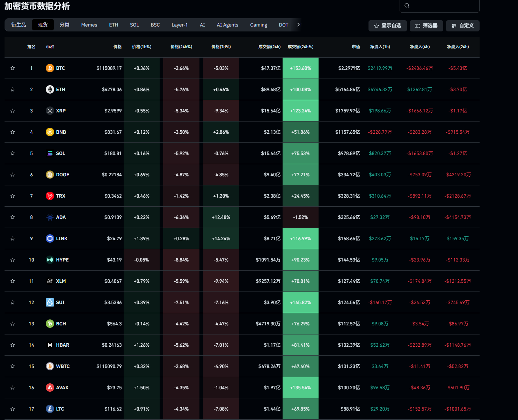The image size is (518, 420).
Task: Click the ADA coin icon
Action: click(50, 217)
